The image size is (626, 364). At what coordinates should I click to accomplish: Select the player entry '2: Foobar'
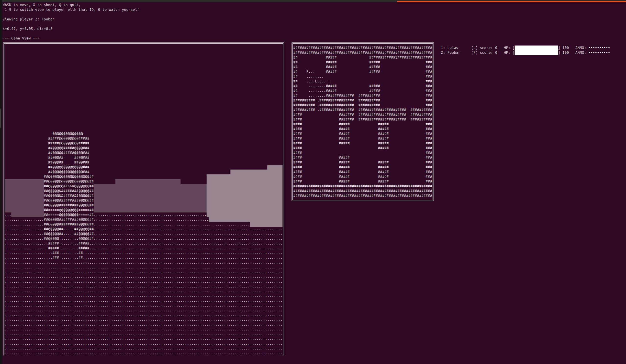[x=451, y=52]
